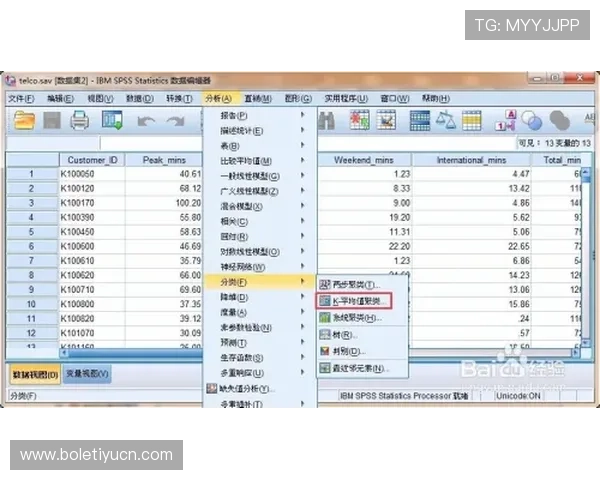Click the save disk toolbar icon
Screen dimensions: 600x480
(52, 120)
